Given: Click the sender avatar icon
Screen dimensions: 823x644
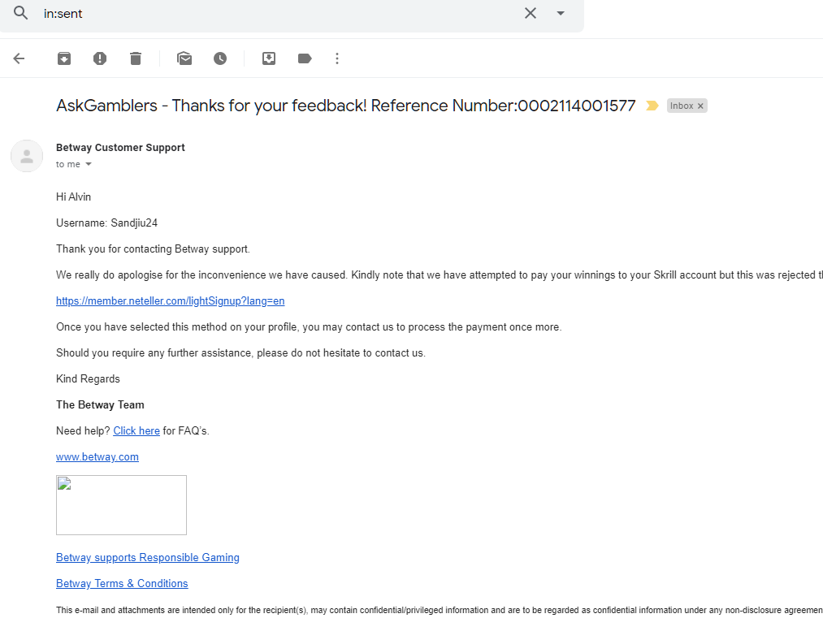Looking at the screenshot, I should (27, 156).
